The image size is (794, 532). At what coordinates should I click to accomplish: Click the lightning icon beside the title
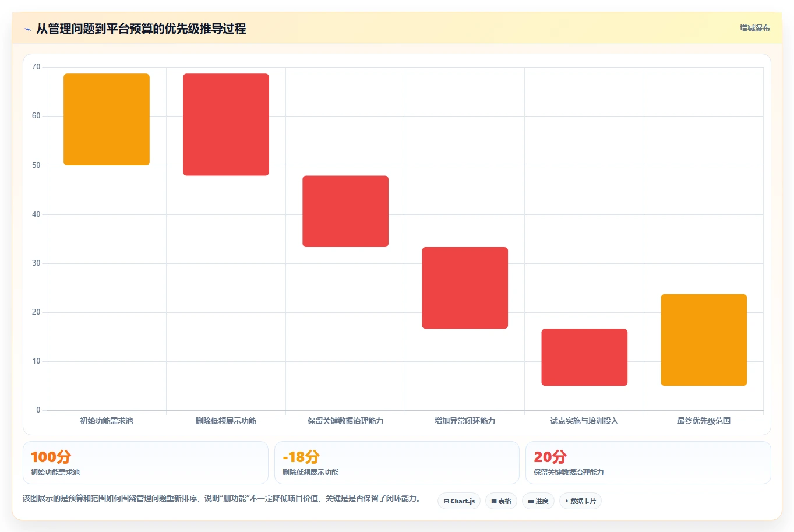click(x=27, y=29)
